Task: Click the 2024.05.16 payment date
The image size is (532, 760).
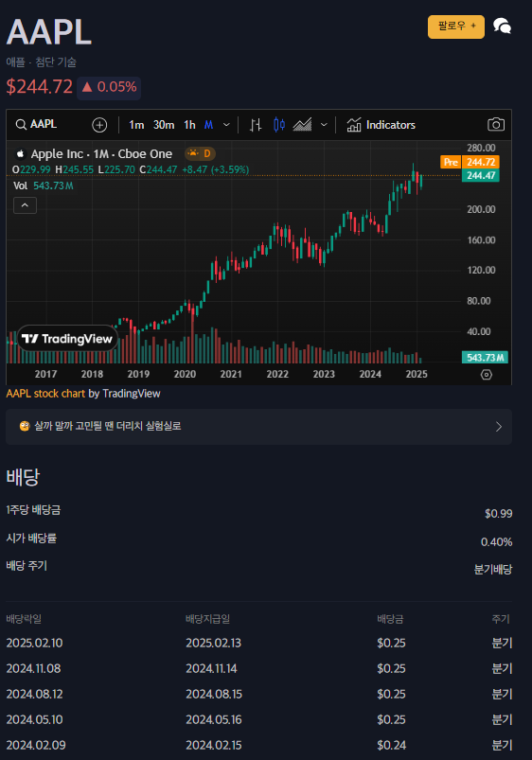Action: 214,719
